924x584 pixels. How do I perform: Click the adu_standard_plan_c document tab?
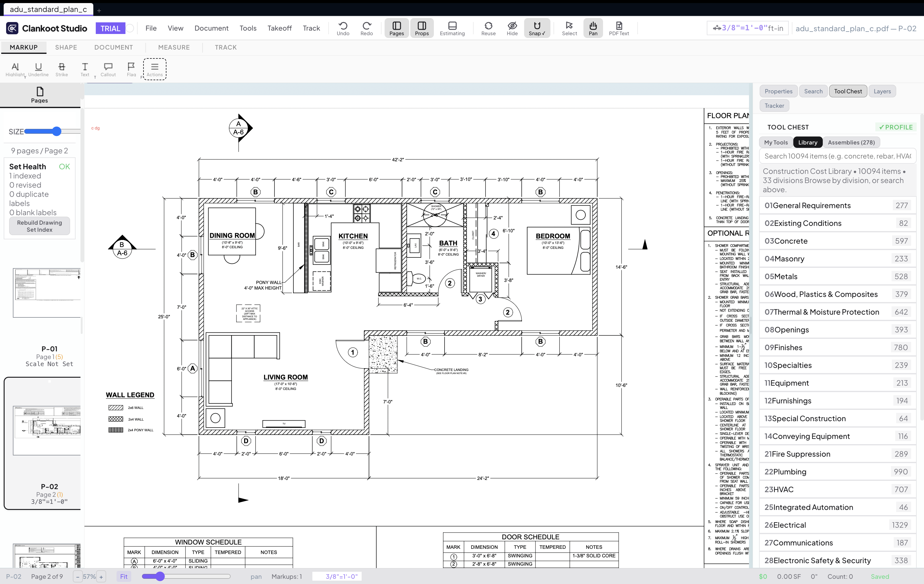click(x=48, y=9)
